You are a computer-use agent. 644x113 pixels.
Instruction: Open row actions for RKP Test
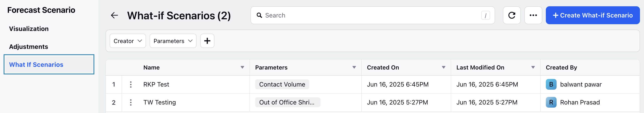coord(131,85)
